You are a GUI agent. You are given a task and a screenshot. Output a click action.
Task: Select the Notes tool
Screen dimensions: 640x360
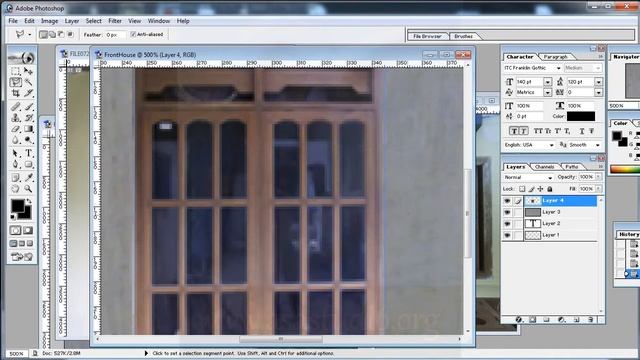coord(16,178)
